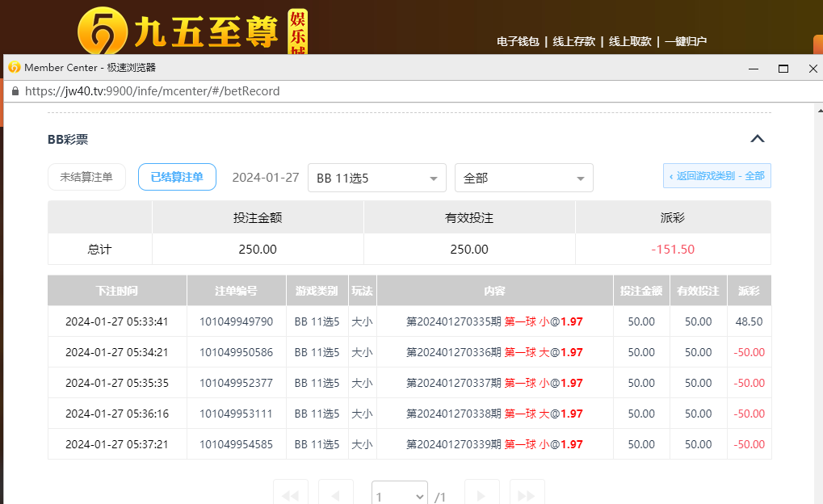The height and width of the screenshot is (504, 823).
Task: Open the BB 11选5 game dropdown
Action: pyautogui.click(x=376, y=178)
